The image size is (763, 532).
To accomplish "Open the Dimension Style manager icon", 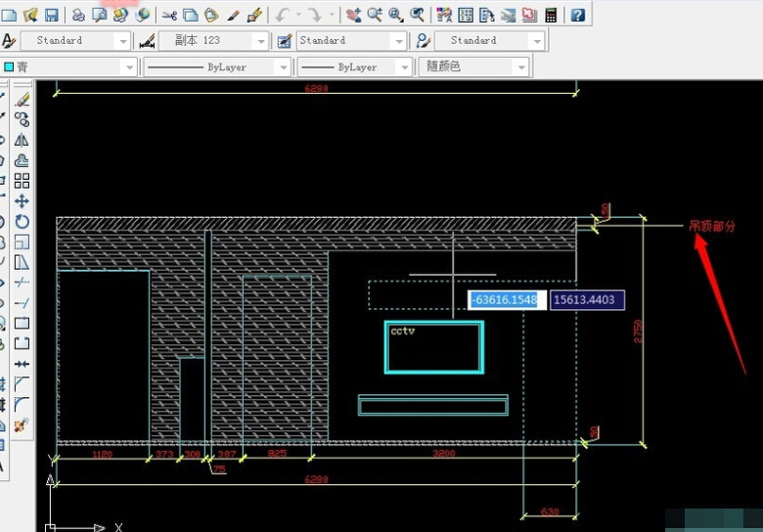I will pos(147,41).
